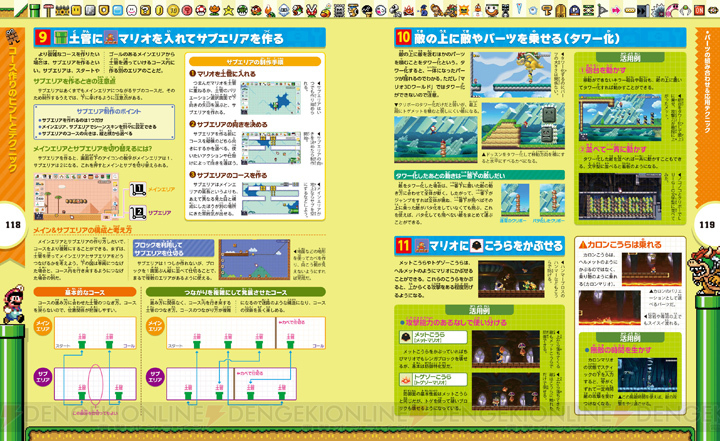This screenshot has height=441, width=720.
Task: Click the blue ブロックを利用してサブエリアを仕切る label
Action: pos(173,249)
